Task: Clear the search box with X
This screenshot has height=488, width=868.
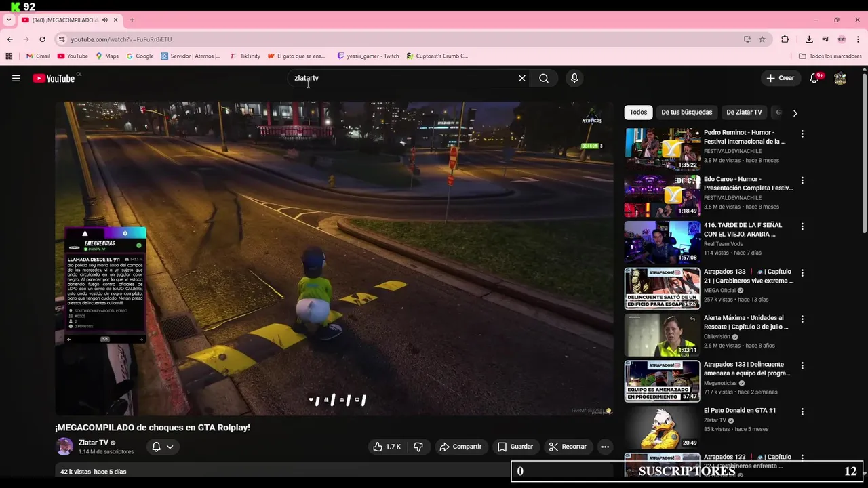Action: 522,78
